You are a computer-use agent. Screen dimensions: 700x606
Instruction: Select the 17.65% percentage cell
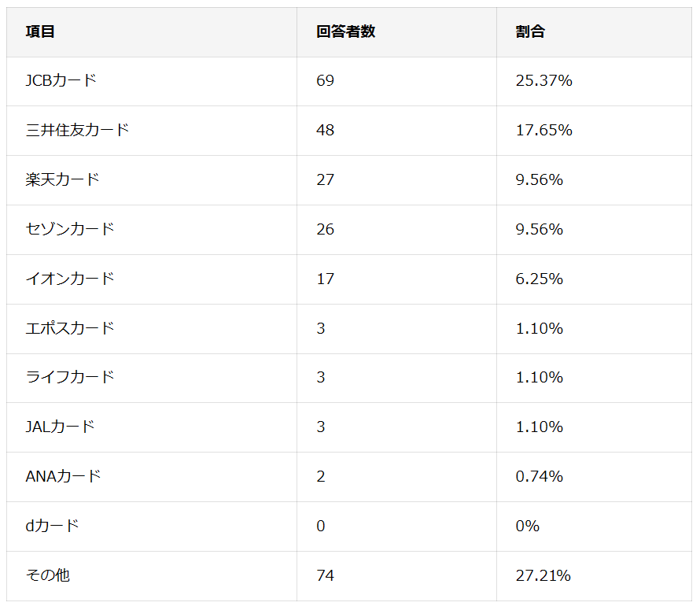click(x=543, y=130)
